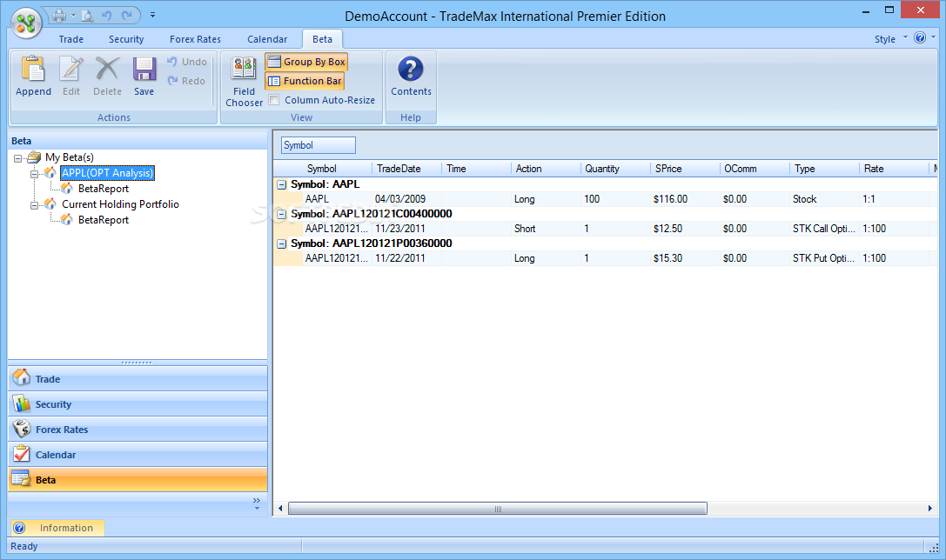The height and width of the screenshot is (560, 946).
Task: Switch to the Calendar ribbon tab
Action: [267, 39]
